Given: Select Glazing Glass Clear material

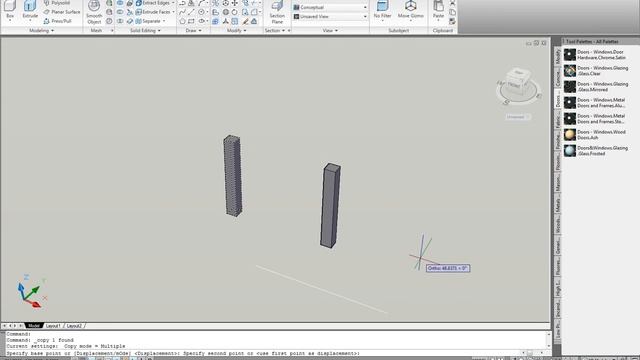Looking at the screenshot, I should point(597,71).
